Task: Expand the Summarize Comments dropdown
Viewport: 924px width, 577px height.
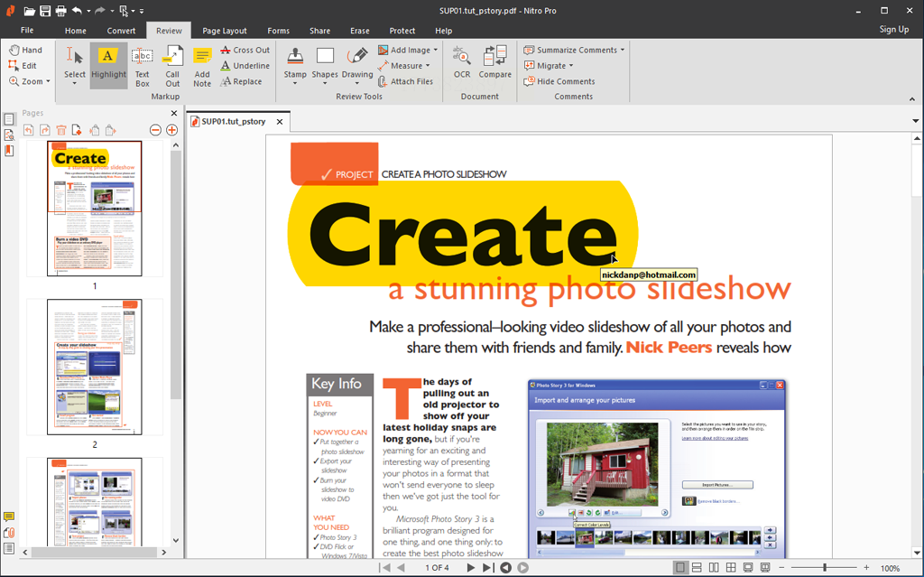Action: (623, 51)
